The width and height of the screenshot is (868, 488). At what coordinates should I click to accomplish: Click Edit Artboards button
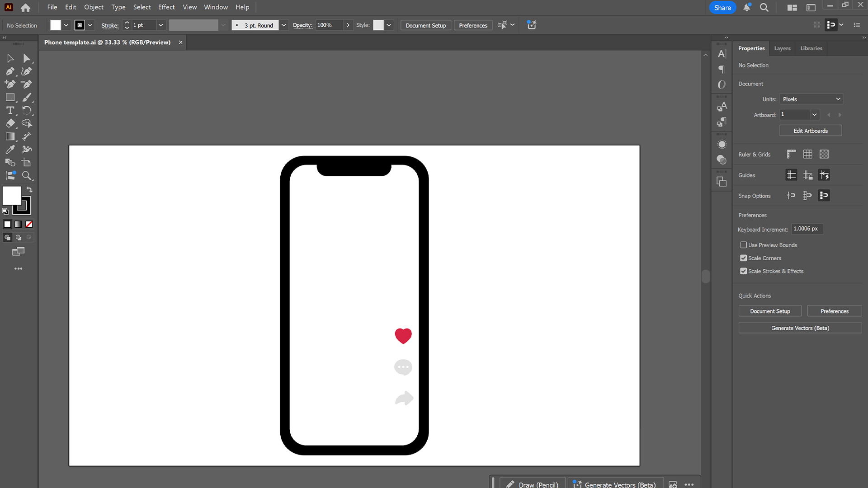pos(811,131)
